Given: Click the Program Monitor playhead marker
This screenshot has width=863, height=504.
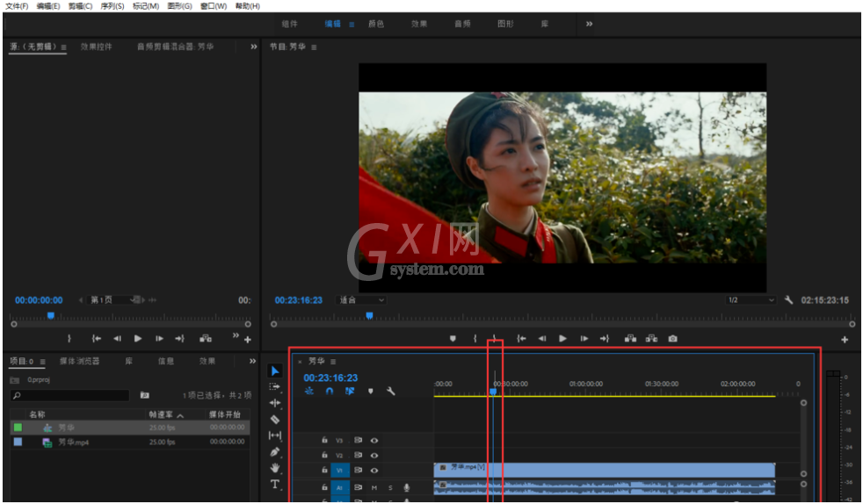Looking at the screenshot, I should coord(370,315).
